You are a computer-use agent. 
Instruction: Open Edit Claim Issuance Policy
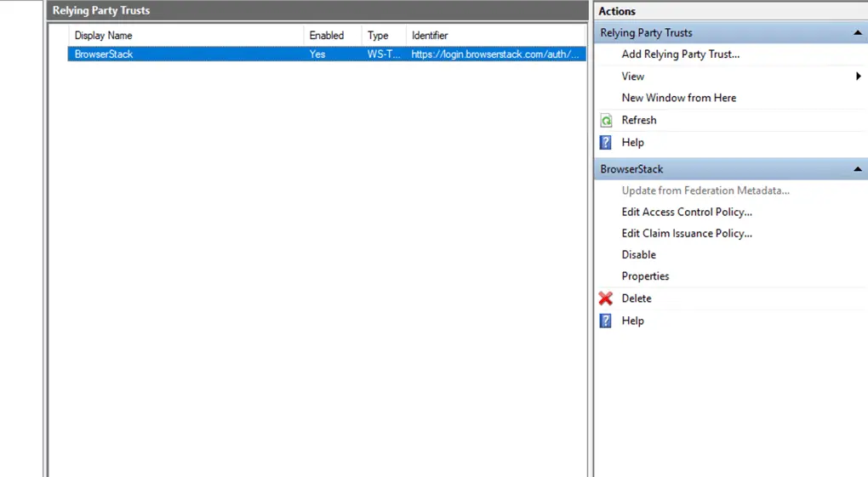pyautogui.click(x=686, y=233)
